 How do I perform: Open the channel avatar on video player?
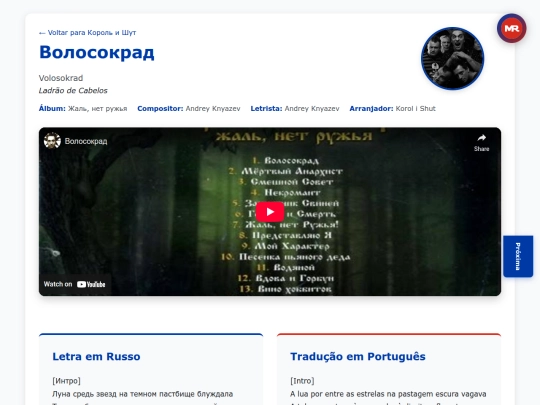click(x=52, y=141)
